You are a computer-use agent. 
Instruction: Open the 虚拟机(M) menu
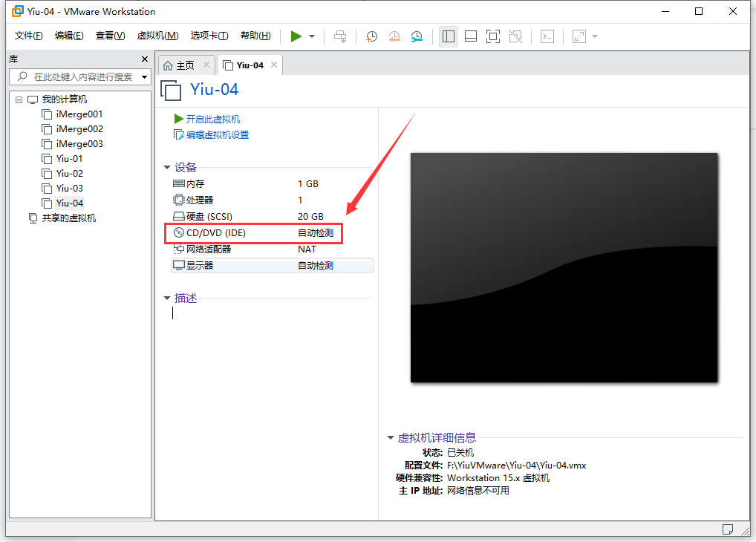(157, 36)
